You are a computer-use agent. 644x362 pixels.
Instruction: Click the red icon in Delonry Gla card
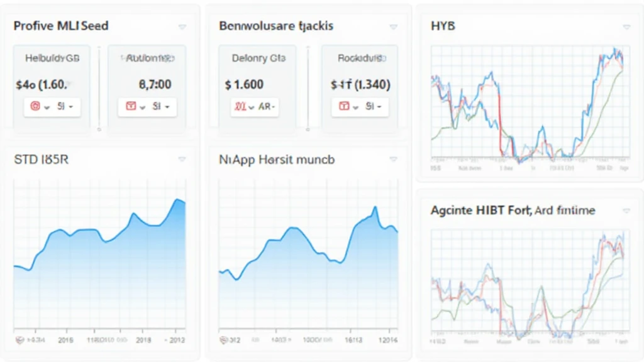[240, 107]
